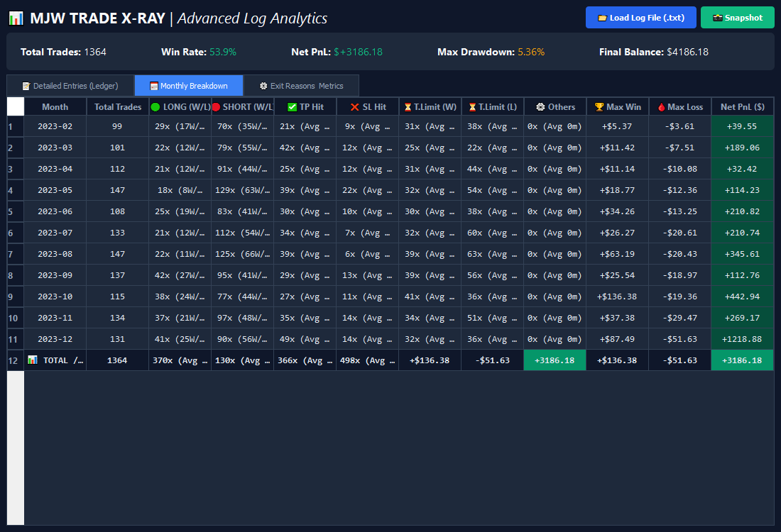Click the Net PnL $+3186.18 summary value
The image size is (781, 532).
pos(358,52)
